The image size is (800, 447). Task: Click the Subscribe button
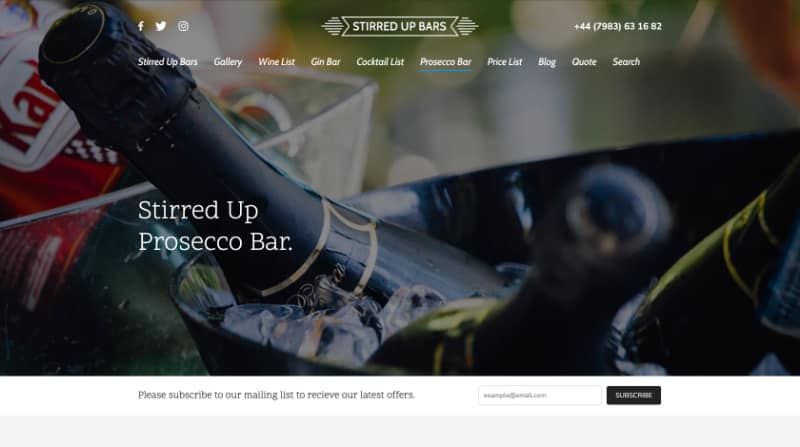pos(634,395)
